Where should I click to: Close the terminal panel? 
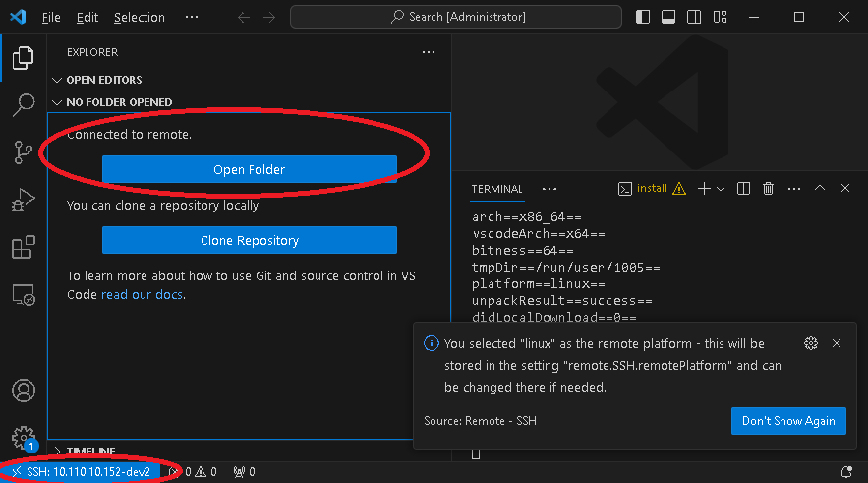pyautogui.click(x=844, y=188)
